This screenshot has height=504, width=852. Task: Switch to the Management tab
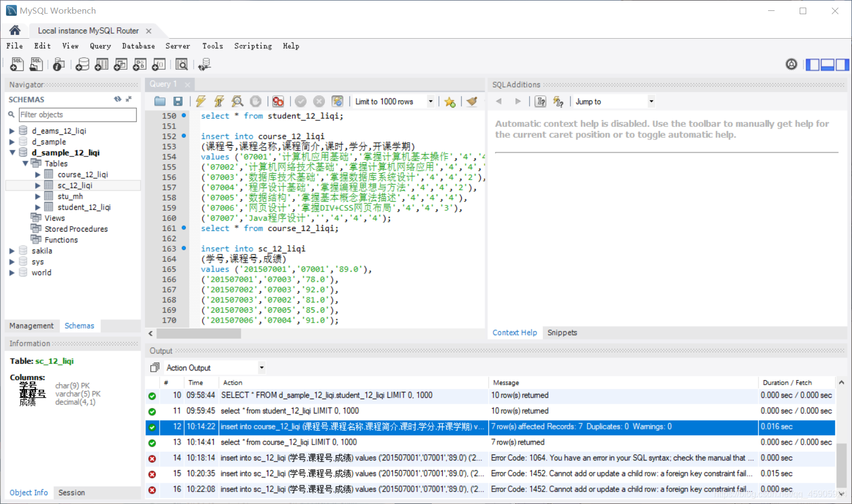point(32,326)
